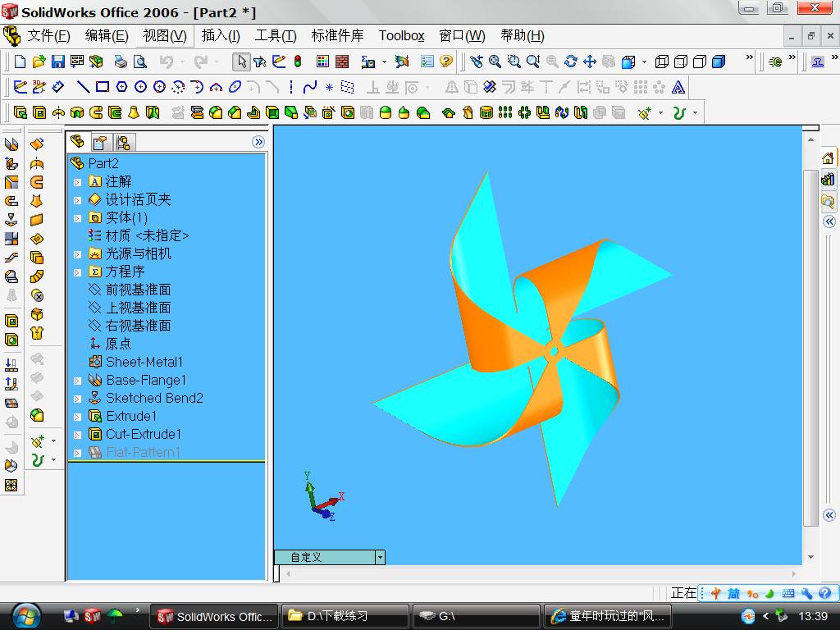The image size is (840, 630).
Task: Toggle Hidden Lines Removed display mode
Action: (x=700, y=62)
